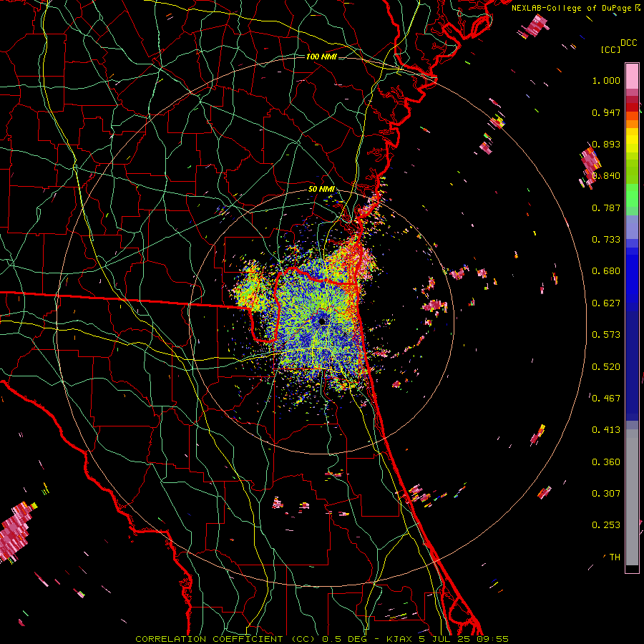Select the 0.893 scale value
The height and width of the screenshot is (644, 644).
click(x=606, y=144)
